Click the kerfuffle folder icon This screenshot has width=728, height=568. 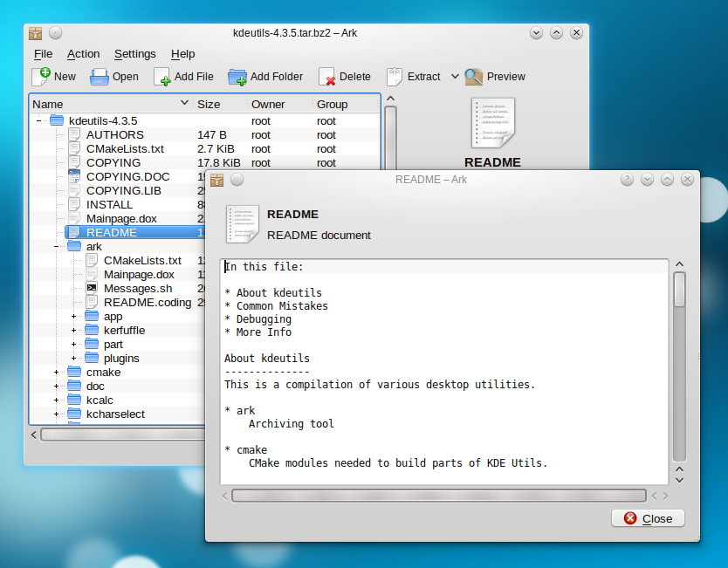92,330
